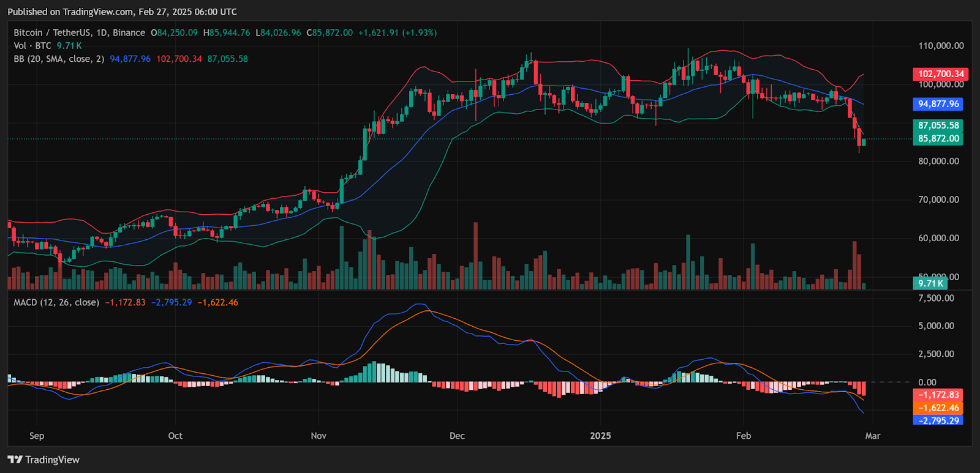
Task: Click the 9.71 K volume tag
Action: [x=930, y=283]
